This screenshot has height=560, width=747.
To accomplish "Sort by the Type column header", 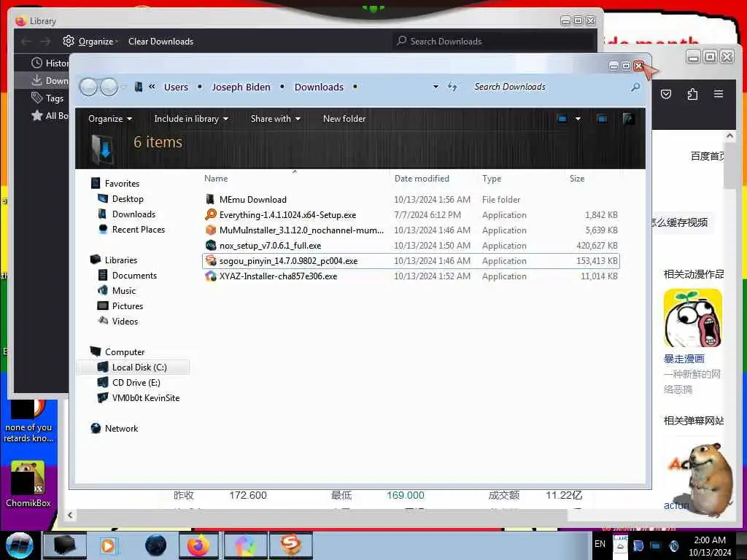I will tap(492, 179).
